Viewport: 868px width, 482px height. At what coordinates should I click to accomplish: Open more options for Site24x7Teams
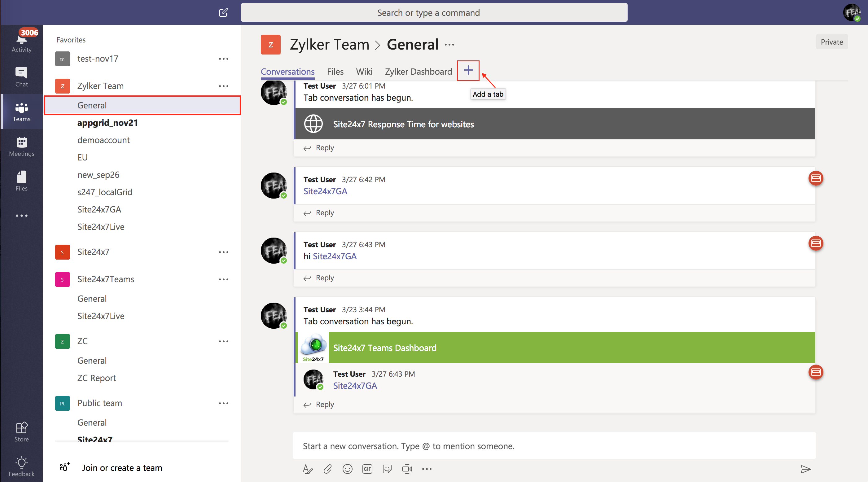click(223, 279)
